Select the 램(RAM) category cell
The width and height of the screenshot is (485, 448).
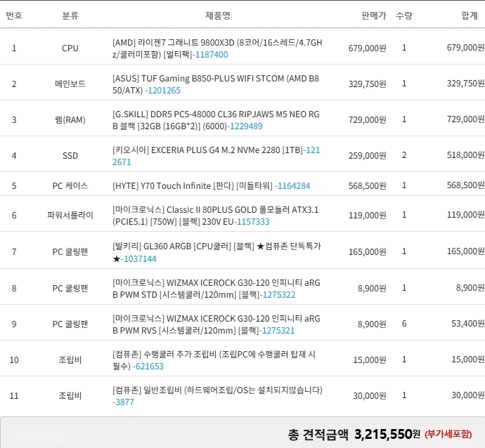(70, 120)
